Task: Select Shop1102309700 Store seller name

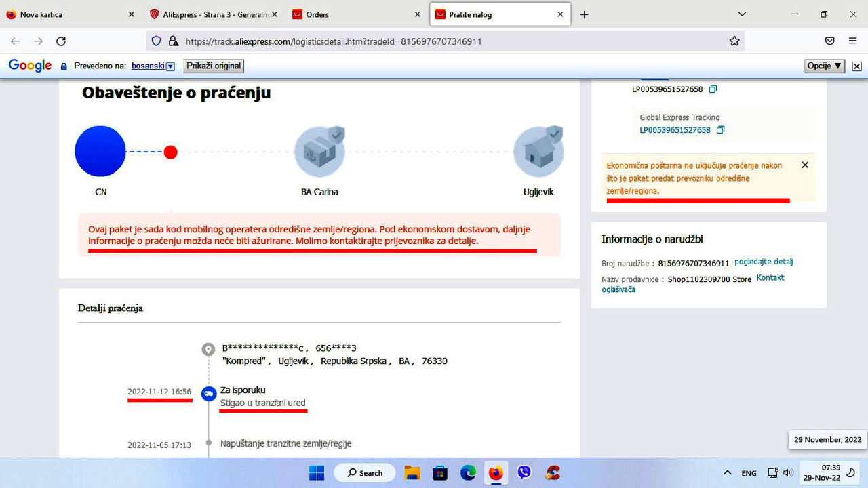Action: point(709,279)
